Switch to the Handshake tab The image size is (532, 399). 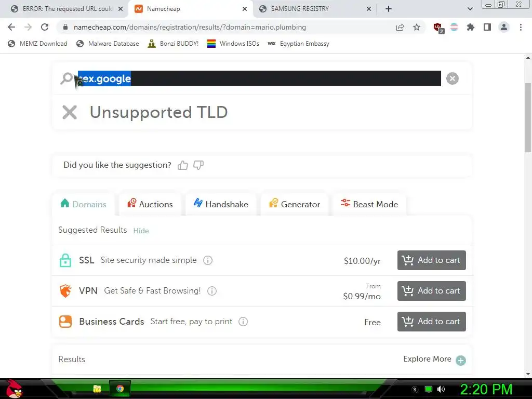click(221, 204)
